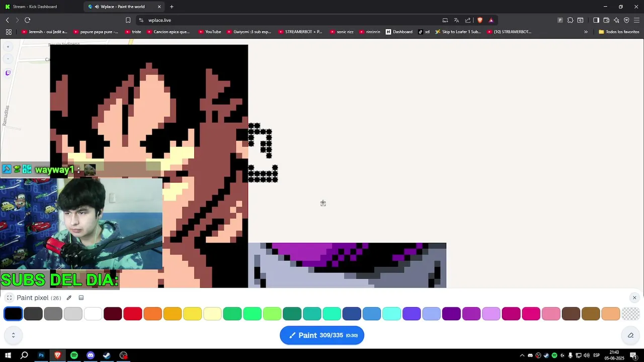Image resolution: width=644 pixels, height=362 pixels.
Task: Open Spotify from the taskbar
Action: coord(74,355)
